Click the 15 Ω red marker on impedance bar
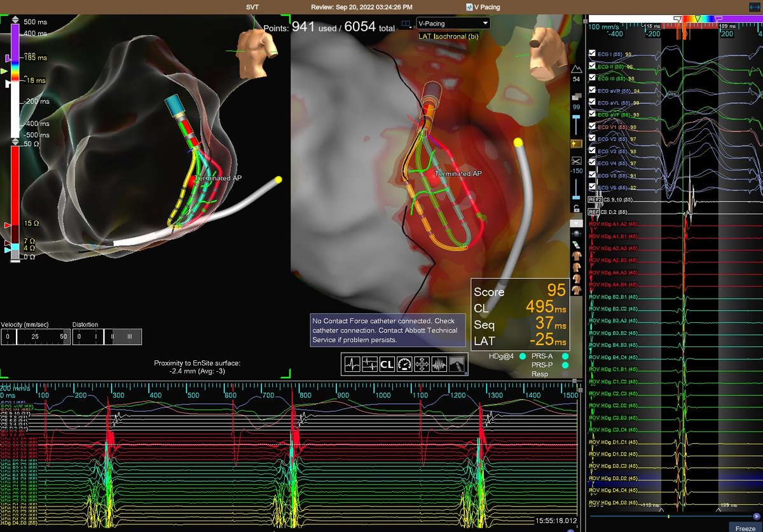Viewport: 763px width, 532px height. coord(7,225)
